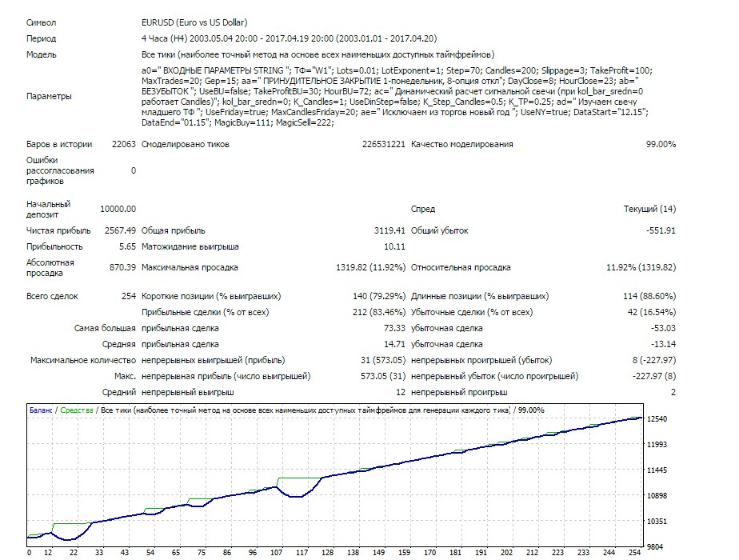
Task: Click the max consecutive loss value '-227.97 (8)'
Action: tap(654, 376)
